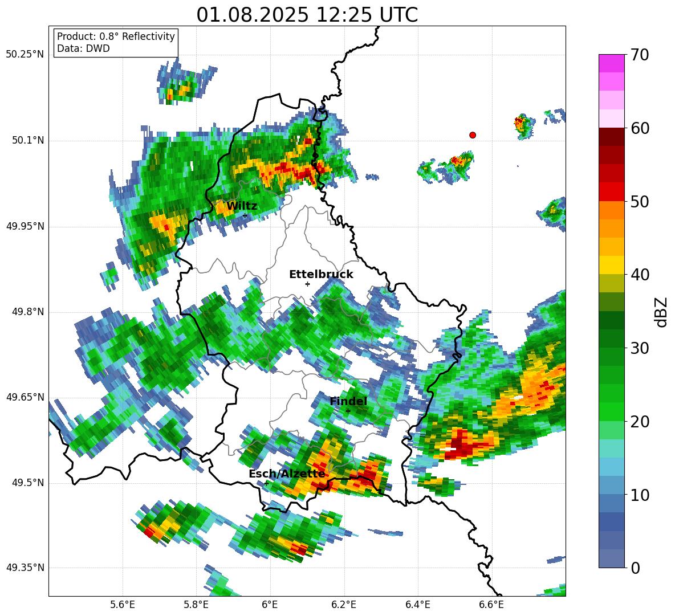
Task: Pick the dark red swatch below 60
Action: pyautogui.click(x=611, y=137)
